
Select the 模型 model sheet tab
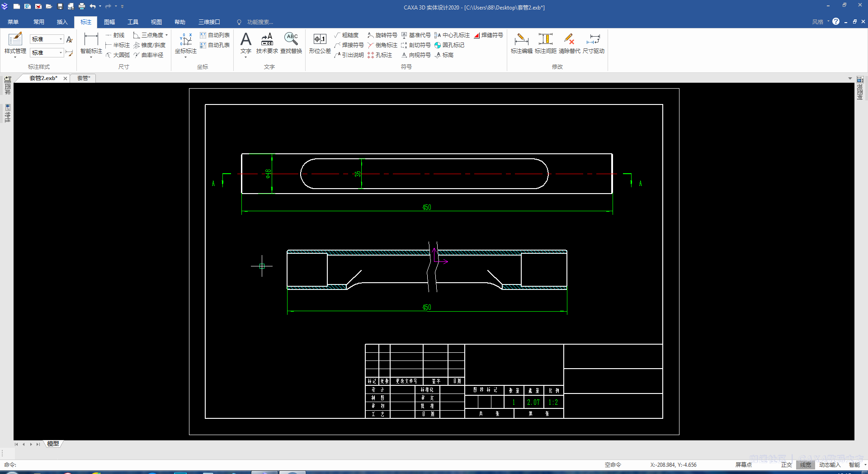click(53, 444)
